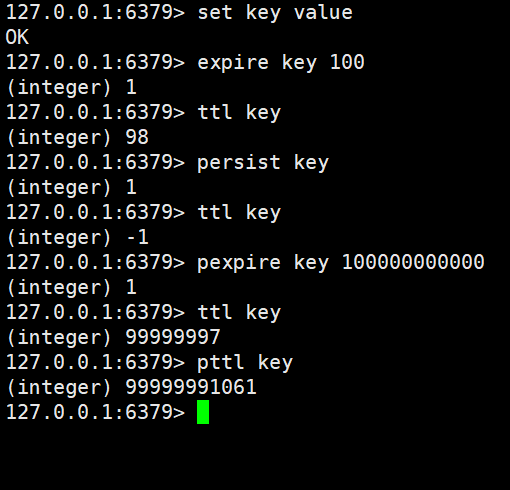Click the 'pexpire key 100000000000' command
This screenshot has width=510, height=490.
(341, 263)
